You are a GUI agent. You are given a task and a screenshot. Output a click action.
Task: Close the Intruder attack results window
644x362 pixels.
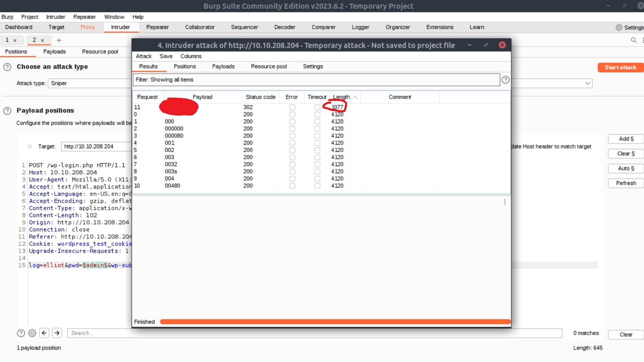[x=502, y=45]
